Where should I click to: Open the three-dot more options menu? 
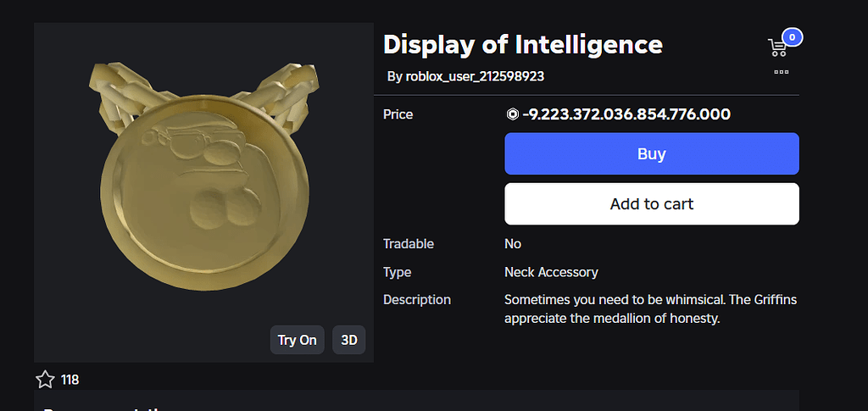(x=782, y=72)
